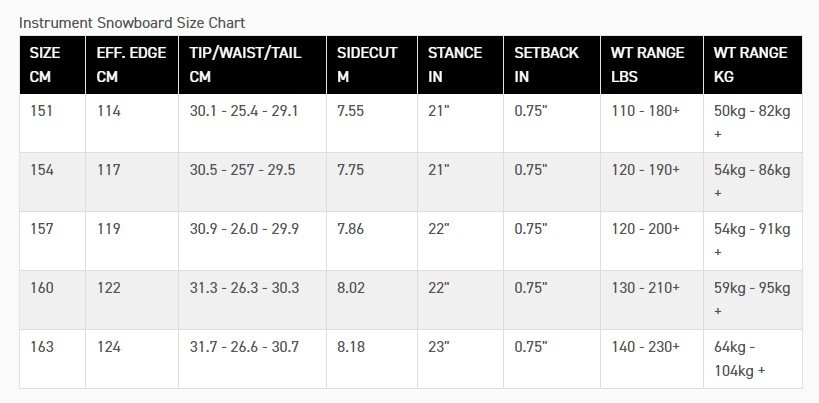Screen dimensions: 819x403
Task: Select the WT RANGE LBS header
Action: point(652,65)
